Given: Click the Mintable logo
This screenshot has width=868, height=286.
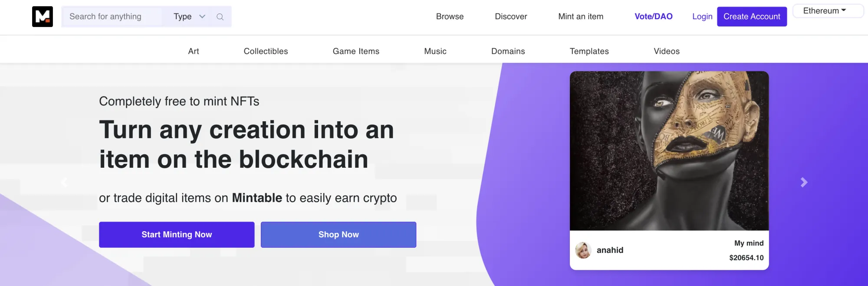Looking at the screenshot, I should coord(42,16).
